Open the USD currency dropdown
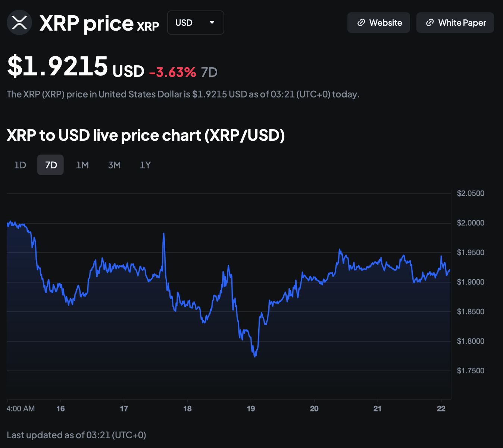Image resolution: width=503 pixels, height=448 pixels. [195, 23]
